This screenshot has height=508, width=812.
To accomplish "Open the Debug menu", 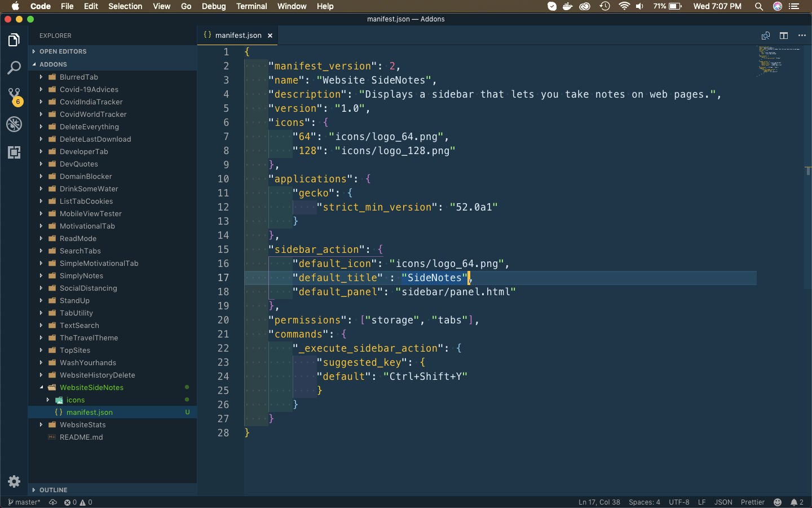I will tap(214, 6).
